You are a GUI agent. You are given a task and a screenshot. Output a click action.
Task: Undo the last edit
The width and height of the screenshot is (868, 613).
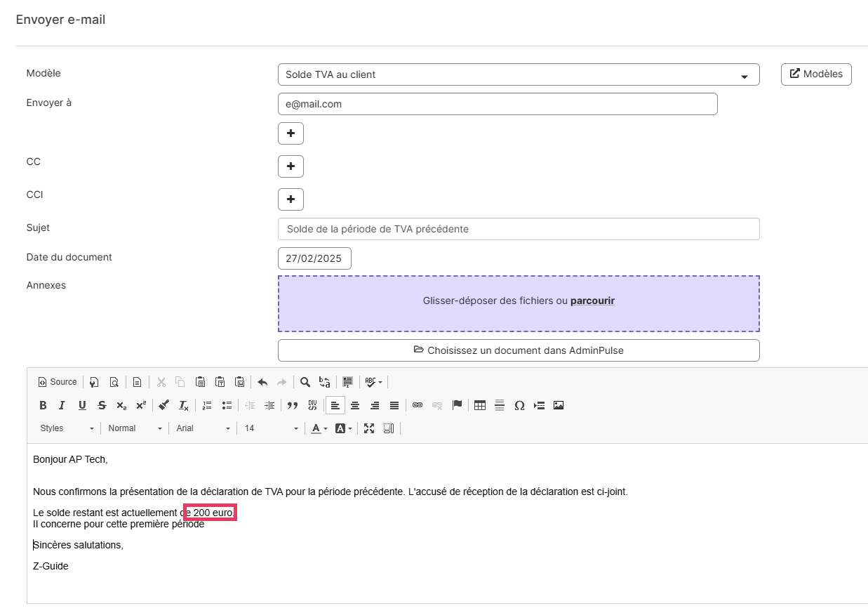(262, 382)
